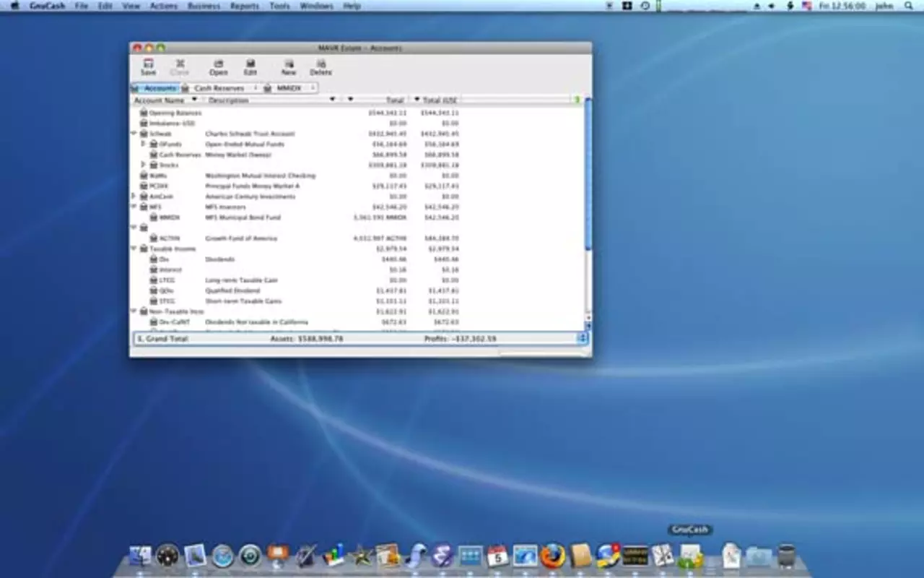The height and width of the screenshot is (578, 924).
Task: Open the Grand Total summary bar dropdown
Action: [582, 338]
